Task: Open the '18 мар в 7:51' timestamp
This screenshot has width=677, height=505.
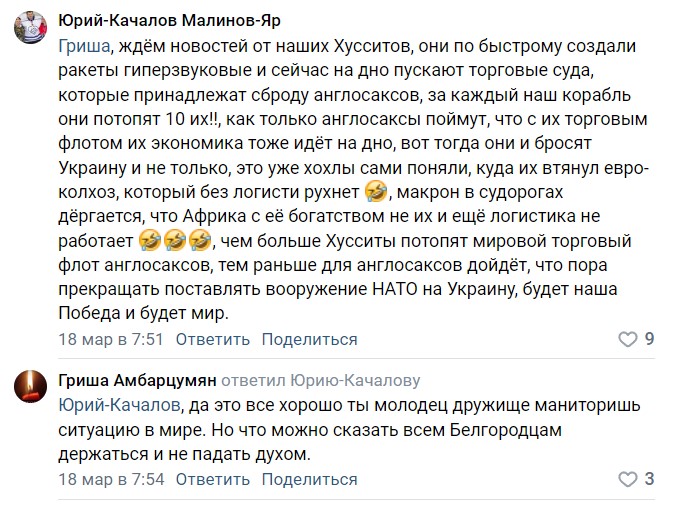Action: point(110,339)
